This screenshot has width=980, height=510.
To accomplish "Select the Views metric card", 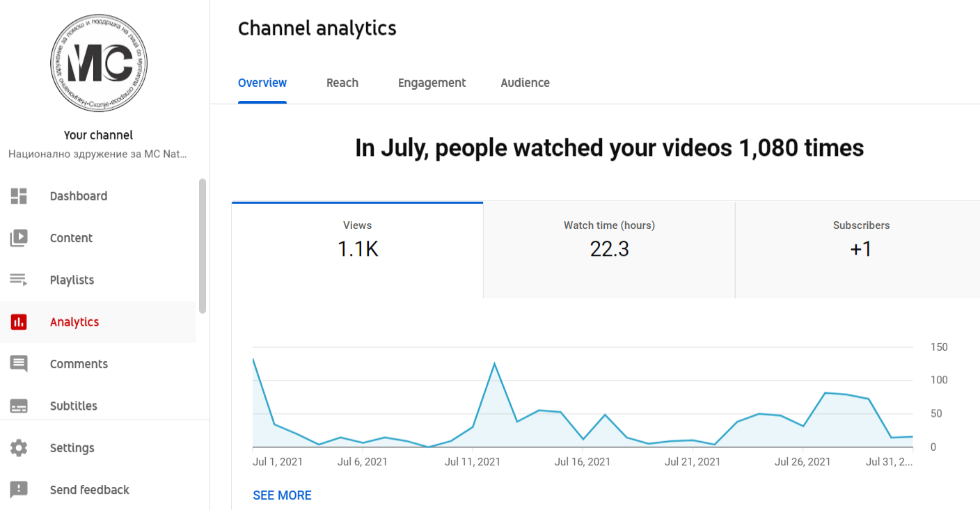I will pyautogui.click(x=357, y=240).
